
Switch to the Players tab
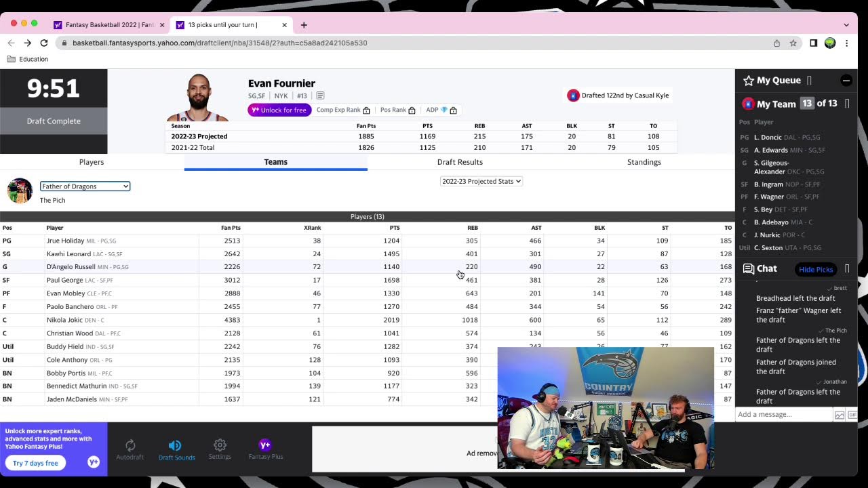pos(92,162)
